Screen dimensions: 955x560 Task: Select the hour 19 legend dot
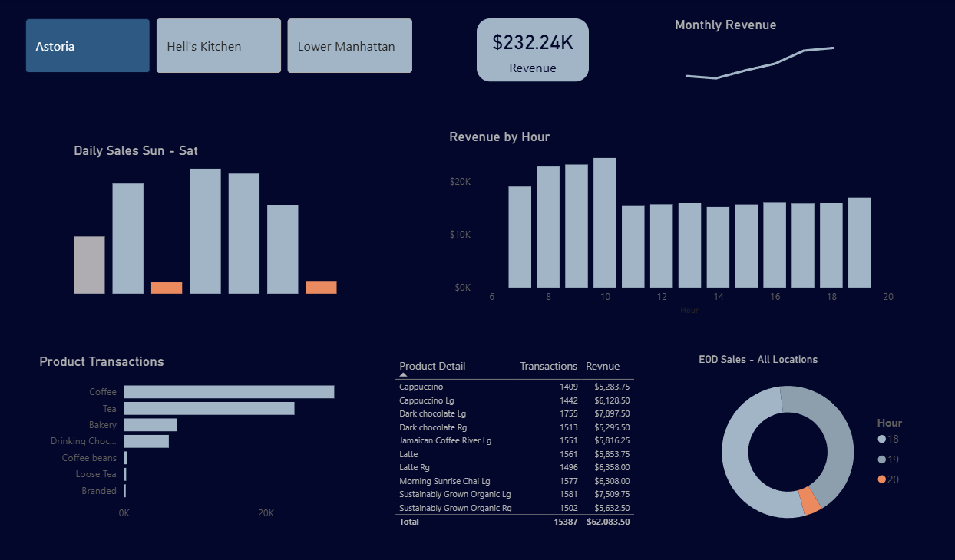coord(882,460)
